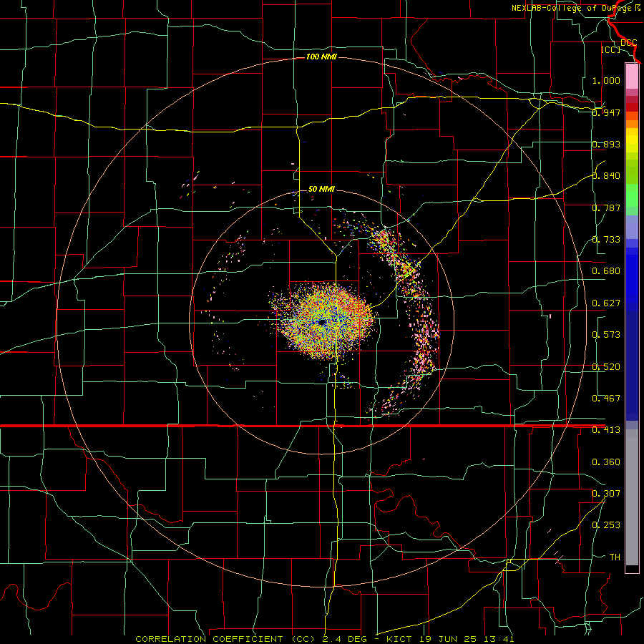Click the 50 NMI range ring label
Image resolution: width=644 pixels, height=644 pixels.
321,189
